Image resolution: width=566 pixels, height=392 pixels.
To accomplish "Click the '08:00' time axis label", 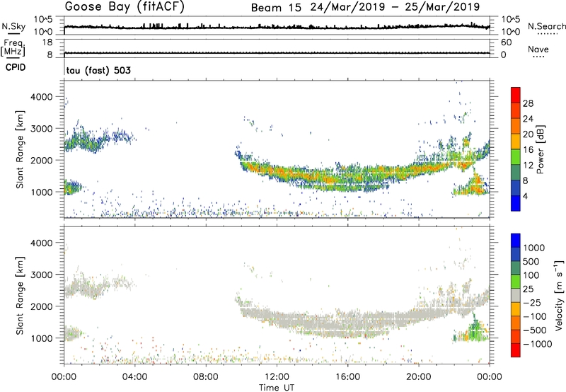I will 206,377.
